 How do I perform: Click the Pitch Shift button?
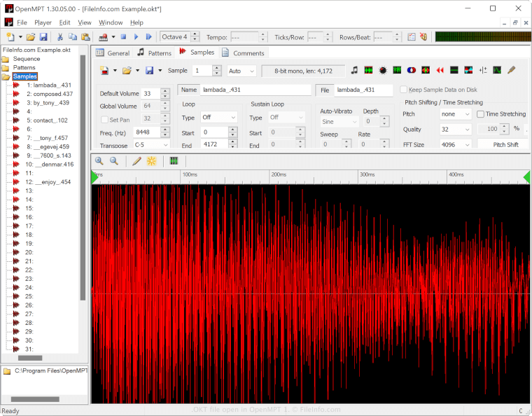click(505, 145)
